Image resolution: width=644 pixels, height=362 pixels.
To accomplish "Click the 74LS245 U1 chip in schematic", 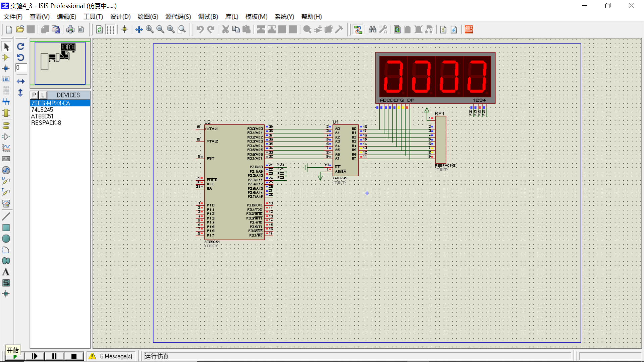I will tap(345, 150).
